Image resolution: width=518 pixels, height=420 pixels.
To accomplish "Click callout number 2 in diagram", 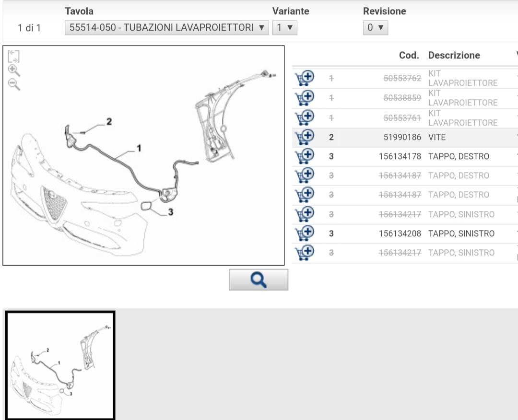I will pos(109,122).
